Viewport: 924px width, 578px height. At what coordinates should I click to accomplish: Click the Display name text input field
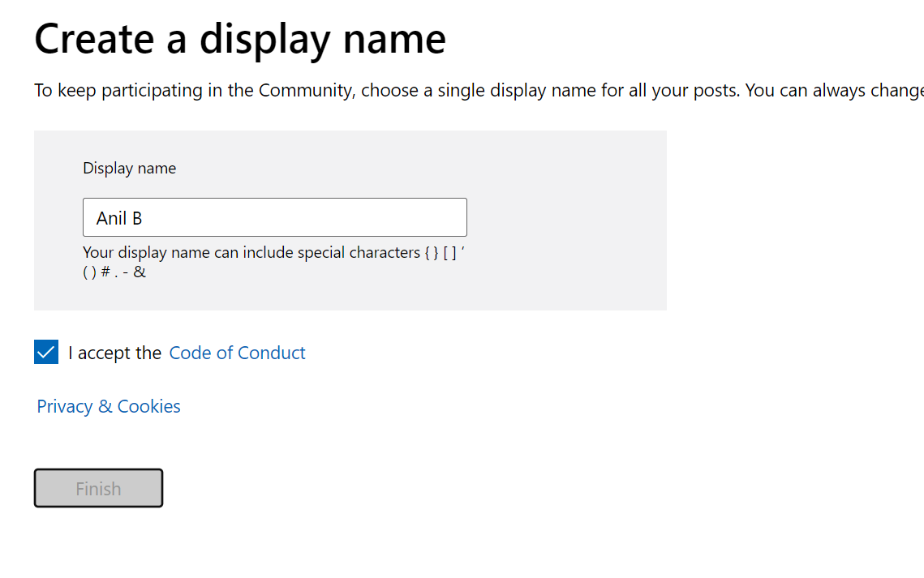[x=274, y=217]
